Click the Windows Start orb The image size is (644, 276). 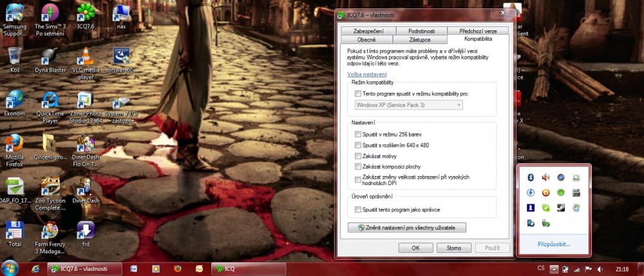point(11,268)
